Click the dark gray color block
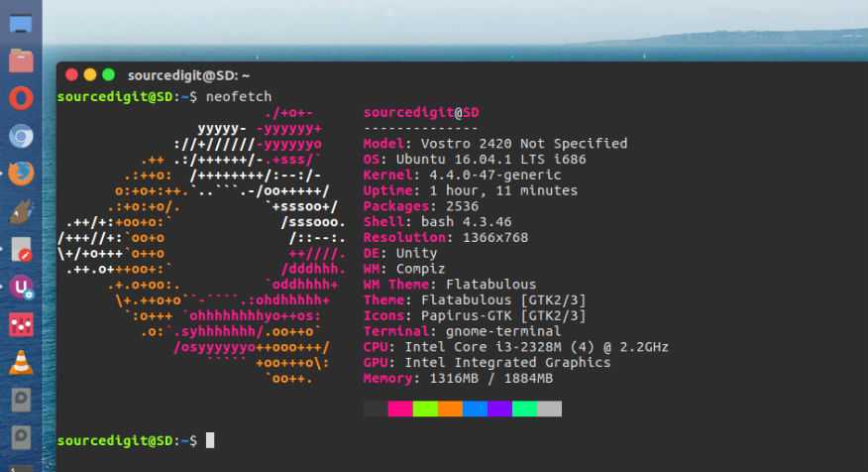The height and width of the screenshot is (472, 868). point(376,409)
